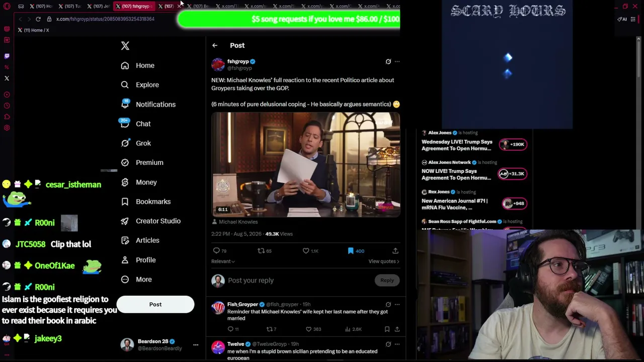Open more options on Twelve's reply
The width and height of the screenshot is (644, 362).
pyautogui.click(x=397, y=344)
